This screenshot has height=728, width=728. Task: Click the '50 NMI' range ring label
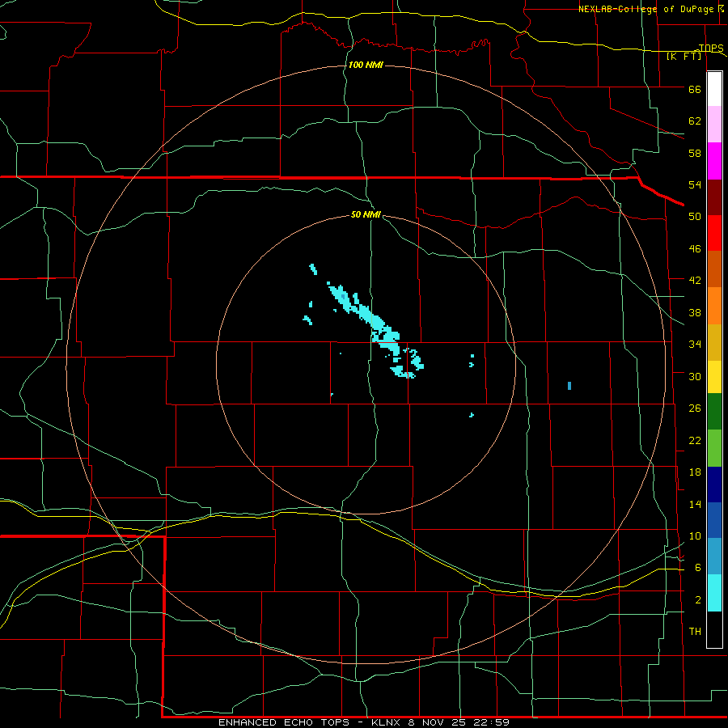click(366, 214)
